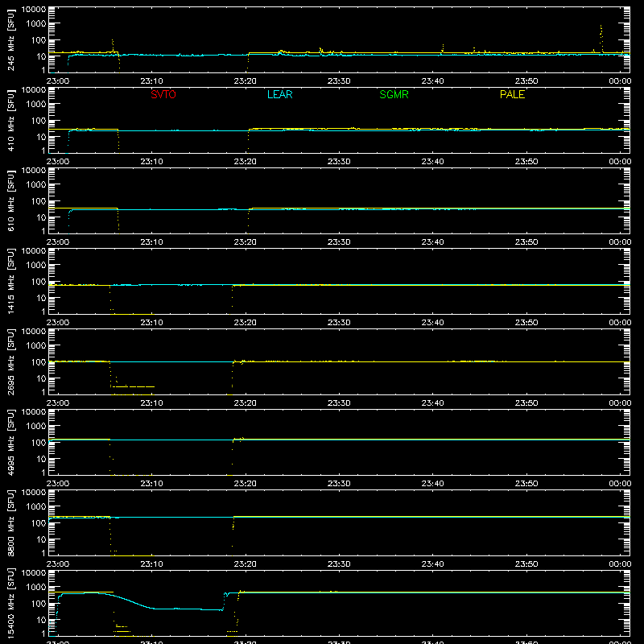Click the red SVTO legend label
Image resolution: width=644 pixels, height=644 pixels.
click(163, 94)
